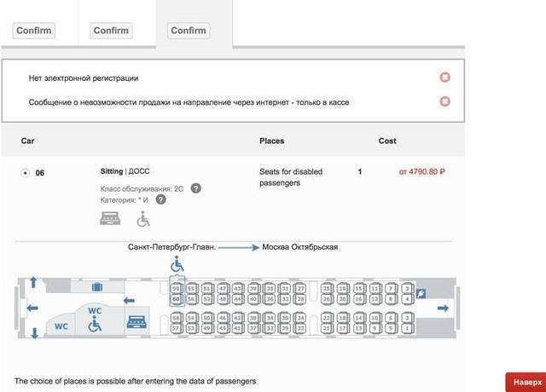The image size is (546, 392).
Task: Click the luggage icon in the car diagram
Action: [x=97, y=287]
